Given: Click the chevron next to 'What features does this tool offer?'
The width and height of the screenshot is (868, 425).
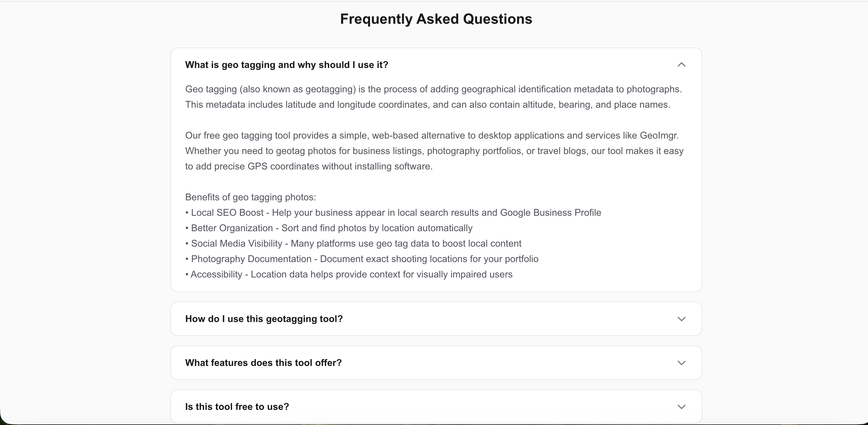Looking at the screenshot, I should 681,363.
